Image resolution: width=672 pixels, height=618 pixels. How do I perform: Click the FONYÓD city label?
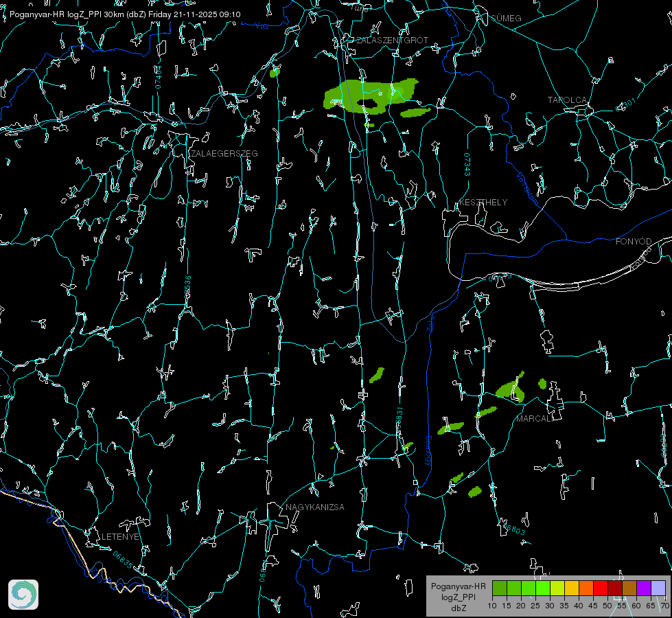click(x=634, y=242)
